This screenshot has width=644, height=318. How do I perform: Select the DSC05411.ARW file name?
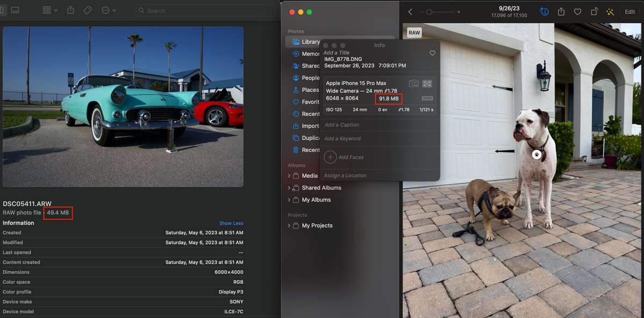(x=27, y=204)
